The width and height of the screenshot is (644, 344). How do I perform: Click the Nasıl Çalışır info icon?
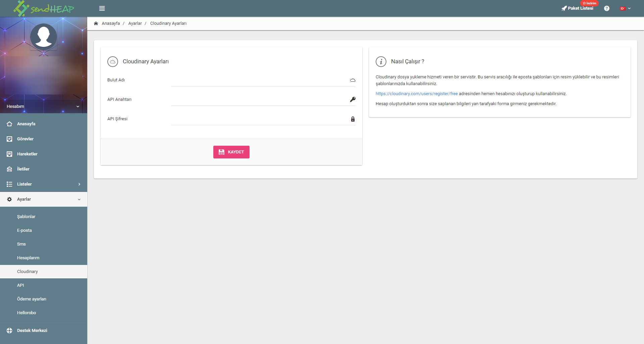[381, 62]
